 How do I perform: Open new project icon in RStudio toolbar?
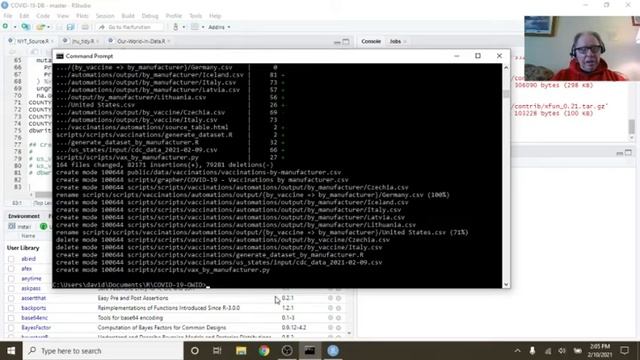pos(25,27)
